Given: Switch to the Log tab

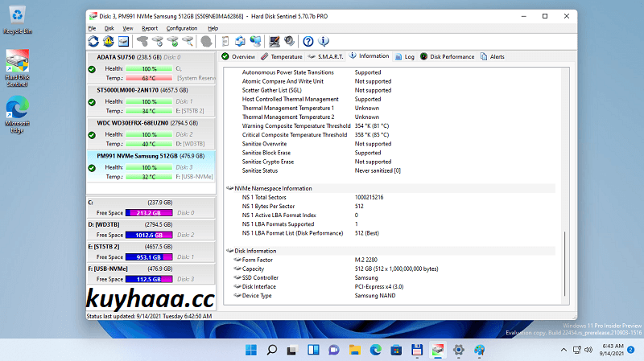Looking at the screenshot, I should coord(405,56).
